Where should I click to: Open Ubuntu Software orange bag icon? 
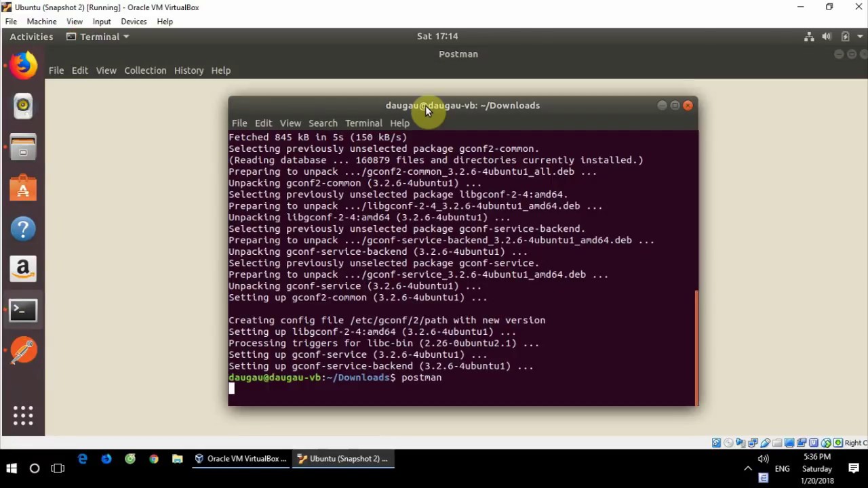pos(23,188)
